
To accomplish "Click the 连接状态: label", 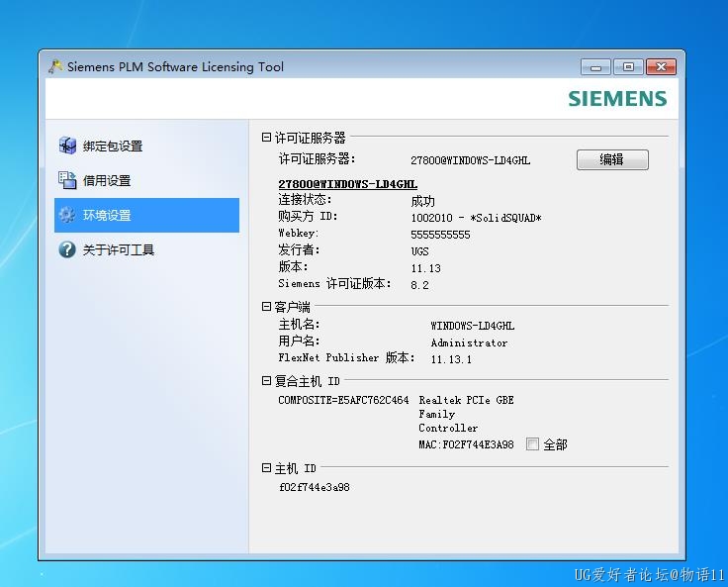I will 305,200.
